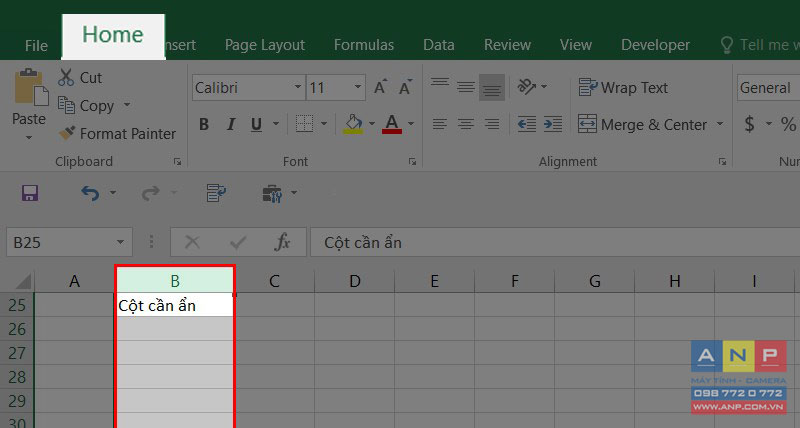800x428 pixels.
Task: Open the Merge & Center dropdown arrow
Action: (x=720, y=124)
